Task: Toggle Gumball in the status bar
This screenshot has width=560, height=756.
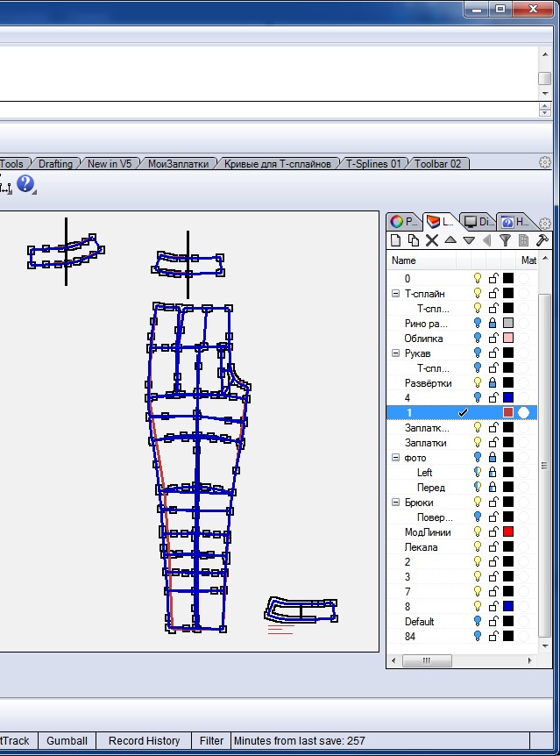Action: point(67,741)
